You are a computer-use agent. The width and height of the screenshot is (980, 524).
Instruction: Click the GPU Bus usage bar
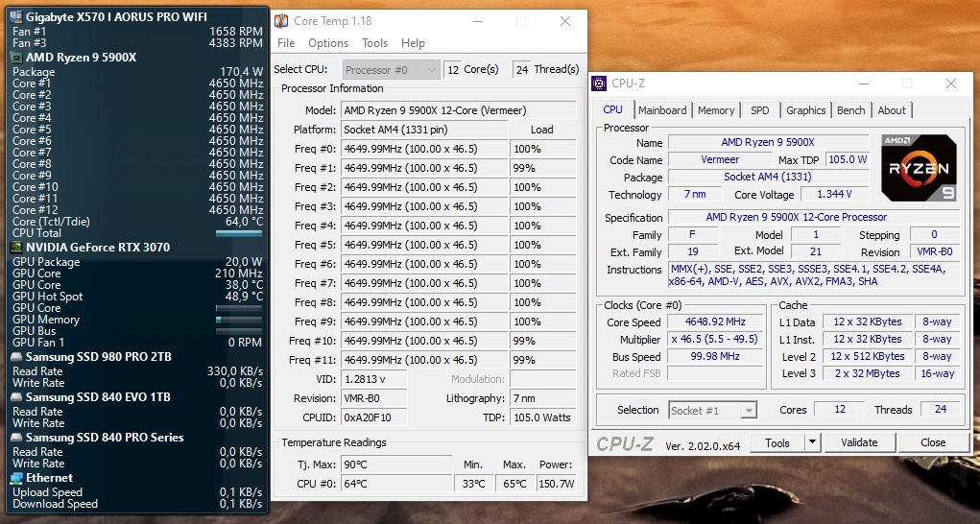click(x=239, y=331)
